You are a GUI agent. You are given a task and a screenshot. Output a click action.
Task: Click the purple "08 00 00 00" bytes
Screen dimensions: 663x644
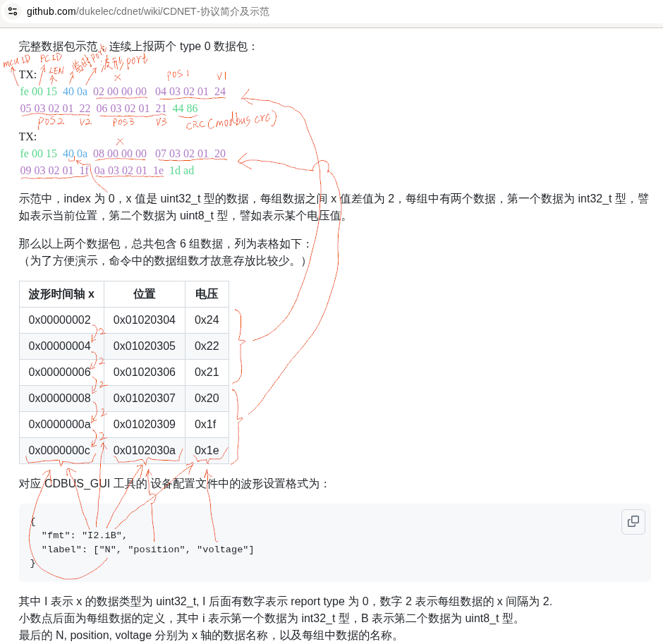(x=120, y=154)
